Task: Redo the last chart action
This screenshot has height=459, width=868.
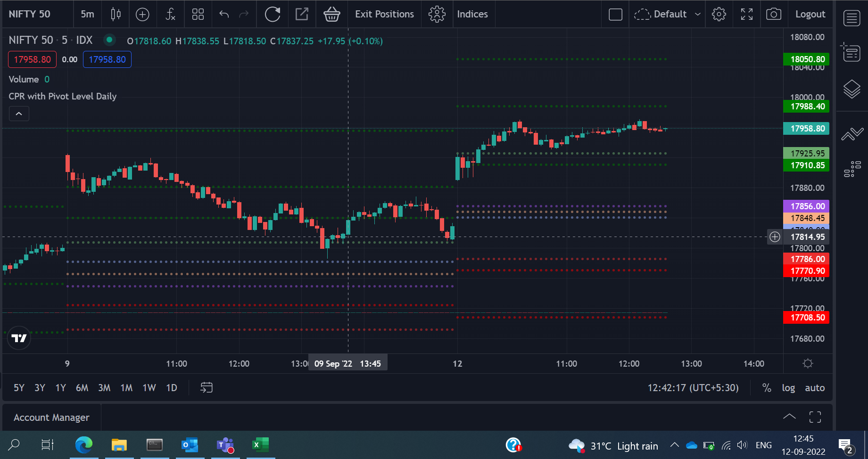Action: point(244,14)
